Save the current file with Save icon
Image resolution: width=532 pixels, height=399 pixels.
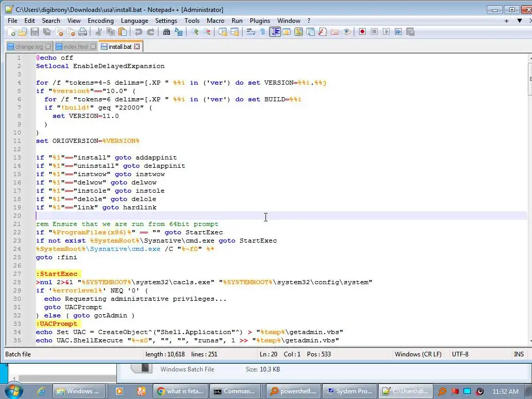pyautogui.click(x=35, y=32)
